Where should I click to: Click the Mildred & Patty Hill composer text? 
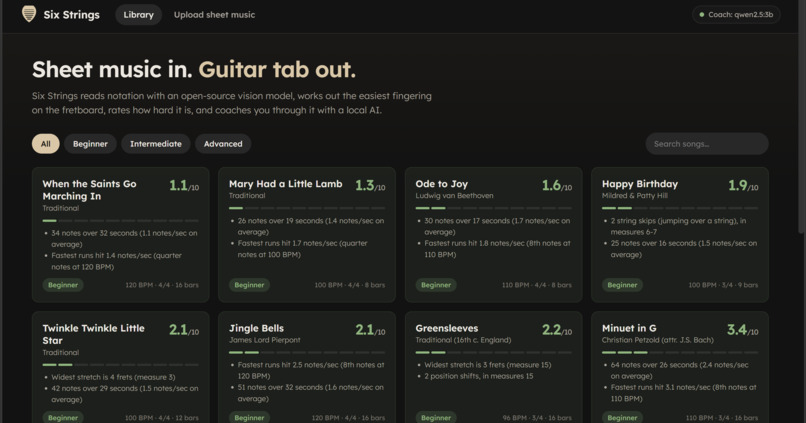pos(635,196)
